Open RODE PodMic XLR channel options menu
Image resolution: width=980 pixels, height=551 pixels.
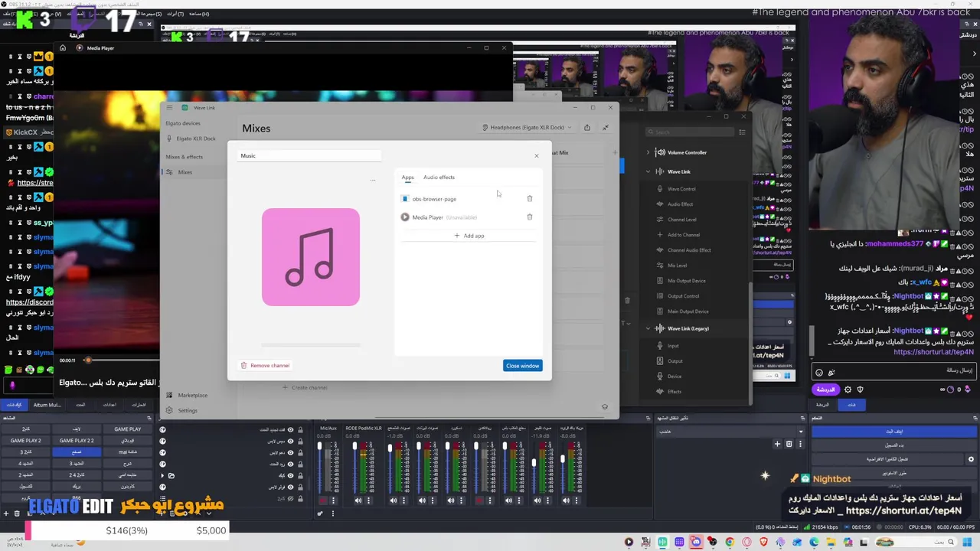pyautogui.click(x=368, y=500)
